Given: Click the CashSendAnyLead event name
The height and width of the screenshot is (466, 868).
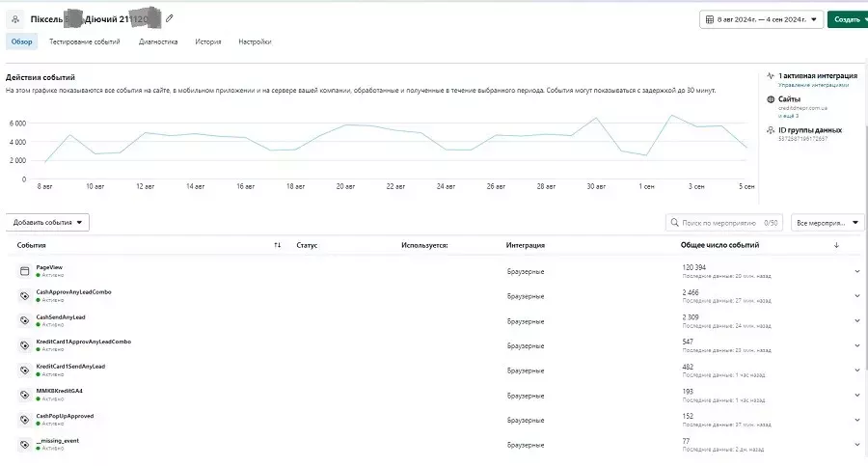Looking at the screenshot, I should point(61,317).
